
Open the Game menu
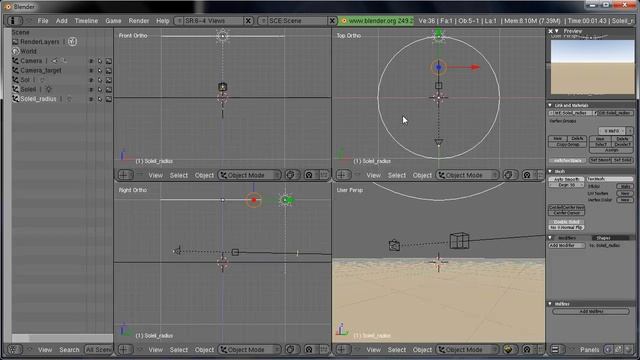[x=113, y=20]
